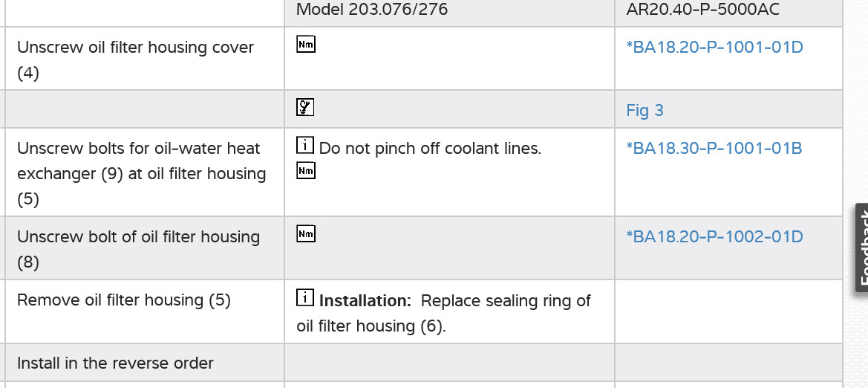This screenshot has width=868, height=388.
Task: Click Nm icon in oil filter housing bolt row
Action: (306, 234)
